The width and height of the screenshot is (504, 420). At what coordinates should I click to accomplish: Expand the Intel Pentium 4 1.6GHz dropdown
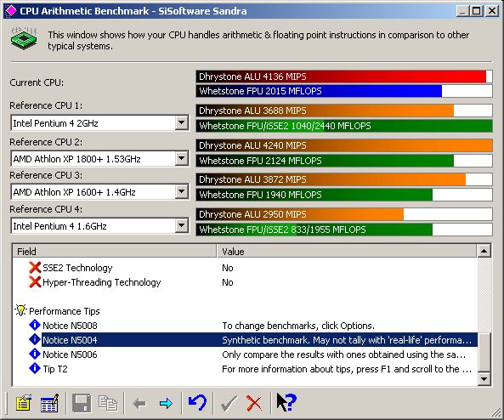pos(182,225)
